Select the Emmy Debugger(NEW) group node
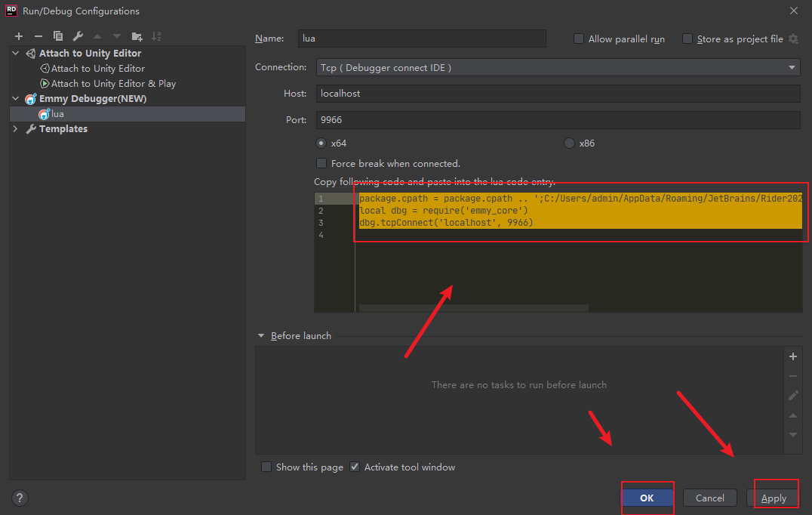The image size is (812, 515). click(93, 98)
